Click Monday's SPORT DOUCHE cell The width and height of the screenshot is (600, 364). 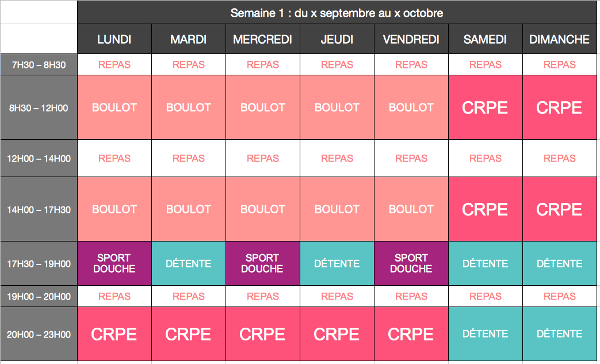(114, 263)
